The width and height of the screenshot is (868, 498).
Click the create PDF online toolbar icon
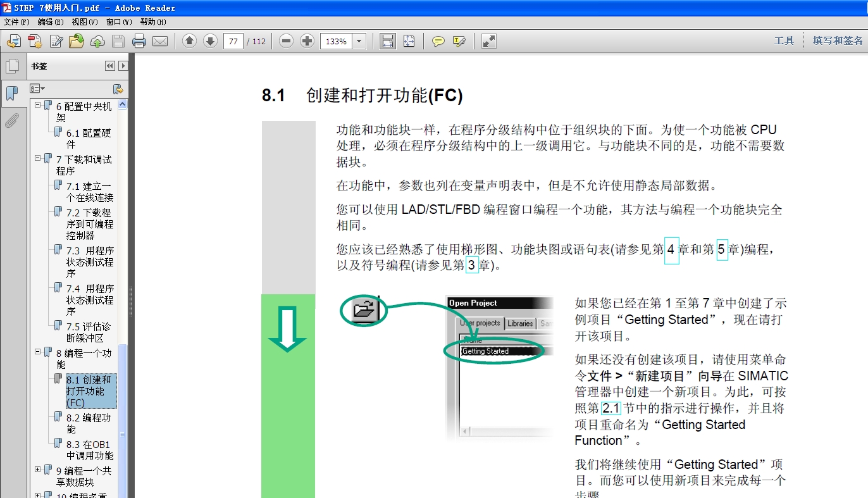[x=13, y=41]
